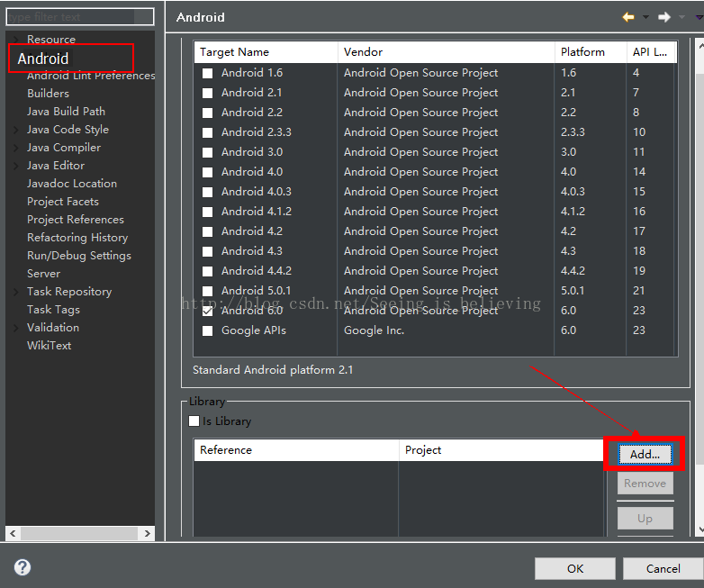Select Android in the properties tree

43,59
